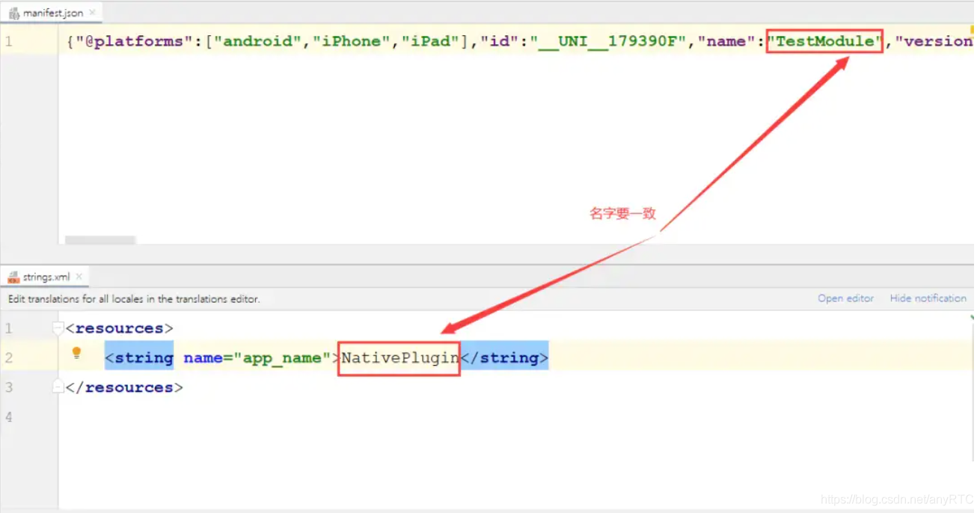The image size is (980, 513).
Task: Switch to the strings.xml tab
Action: pos(45,277)
